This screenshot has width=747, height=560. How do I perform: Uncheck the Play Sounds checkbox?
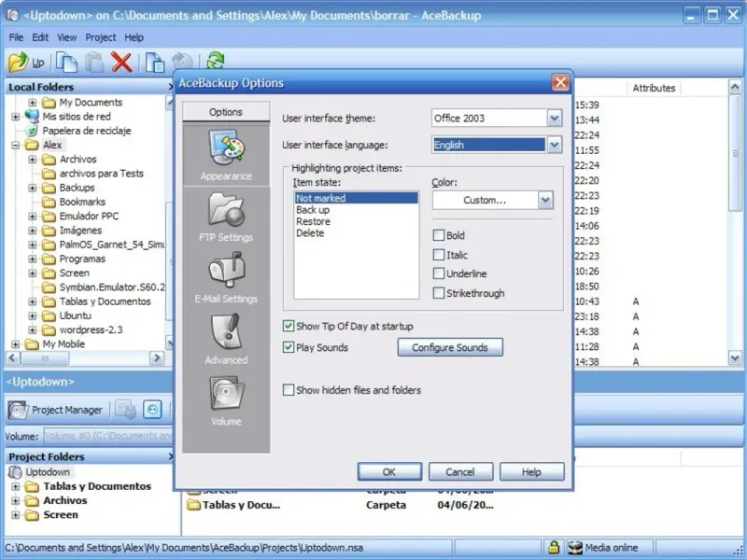(289, 347)
